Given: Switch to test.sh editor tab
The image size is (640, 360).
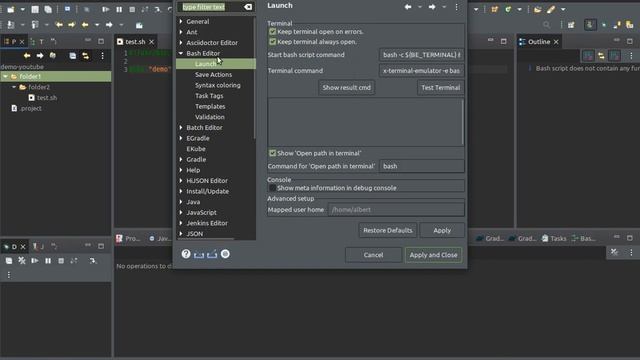Looking at the screenshot, I should (x=135, y=42).
